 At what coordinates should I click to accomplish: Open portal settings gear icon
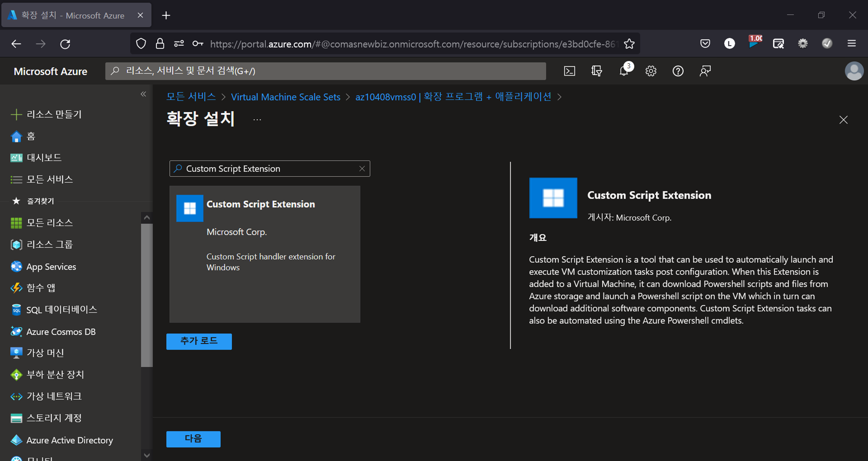pos(651,71)
